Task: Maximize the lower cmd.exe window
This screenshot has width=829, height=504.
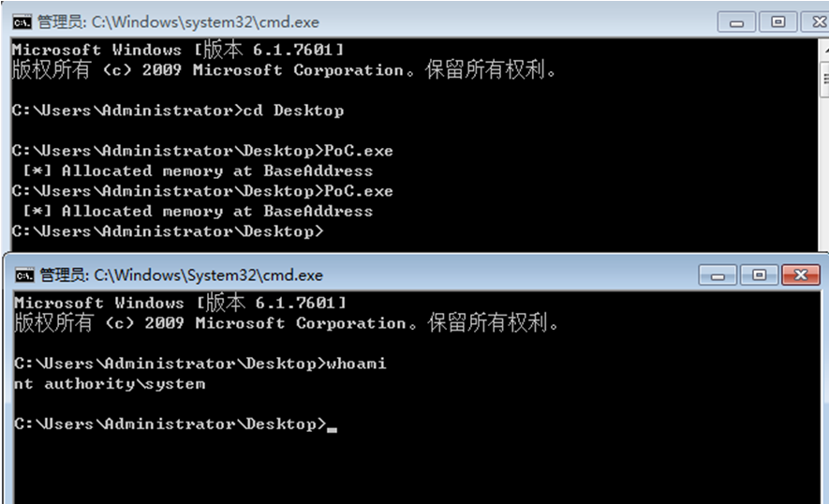Action: (x=759, y=275)
